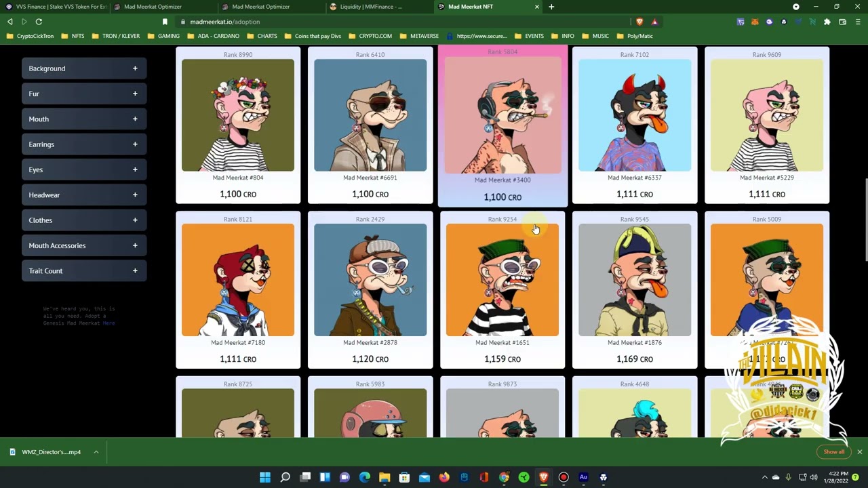Image resolution: width=868 pixels, height=488 pixels.
Task: Go back in browser history
Action: [9, 22]
